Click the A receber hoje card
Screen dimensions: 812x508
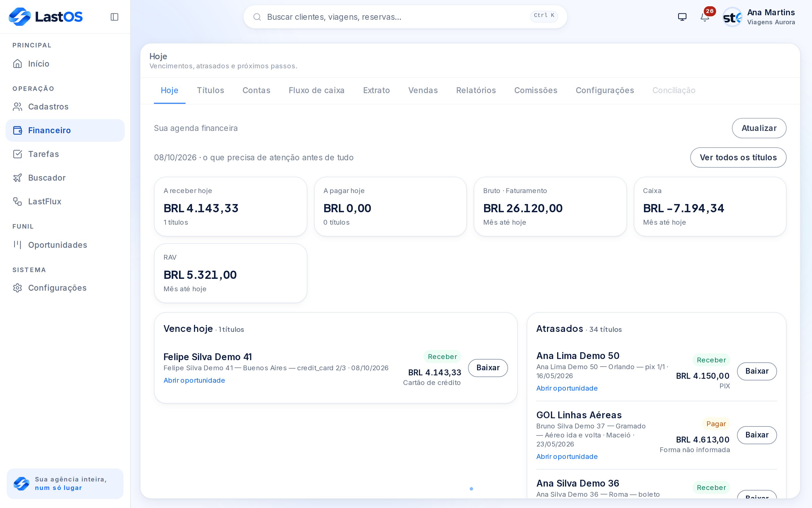[x=231, y=207]
